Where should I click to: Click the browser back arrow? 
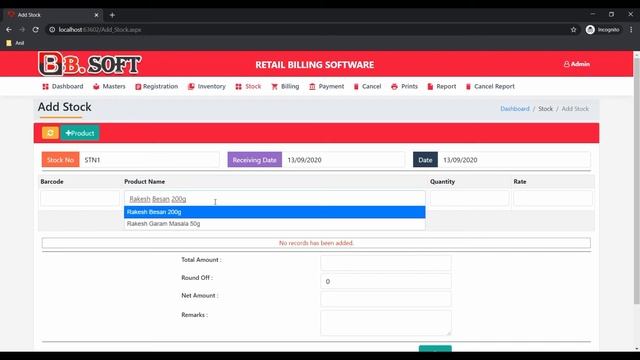(9, 29)
